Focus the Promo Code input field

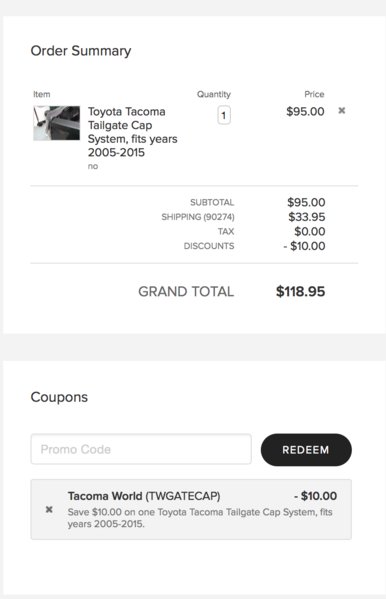click(x=141, y=449)
